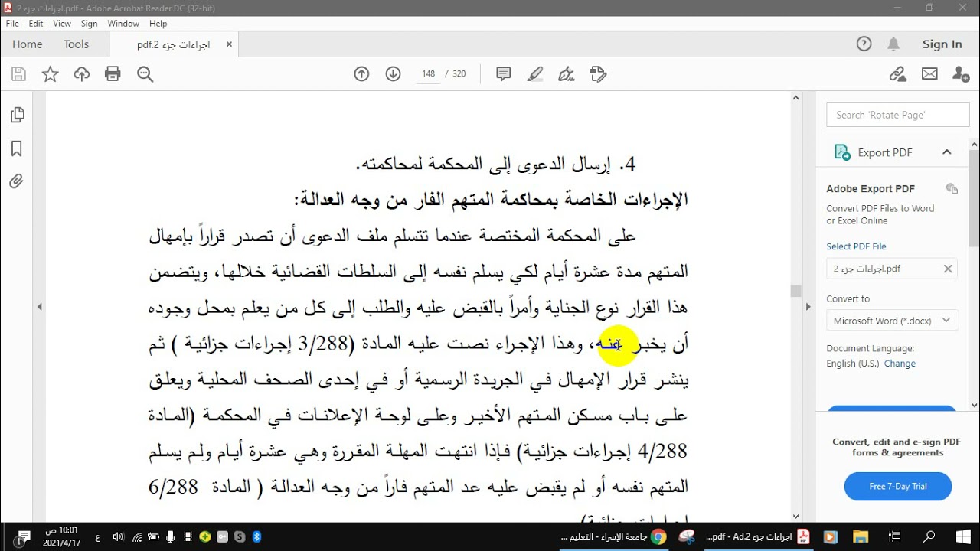
Task: Click the document scrollbar down arrow
Action: pyautogui.click(x=795, y=517)
